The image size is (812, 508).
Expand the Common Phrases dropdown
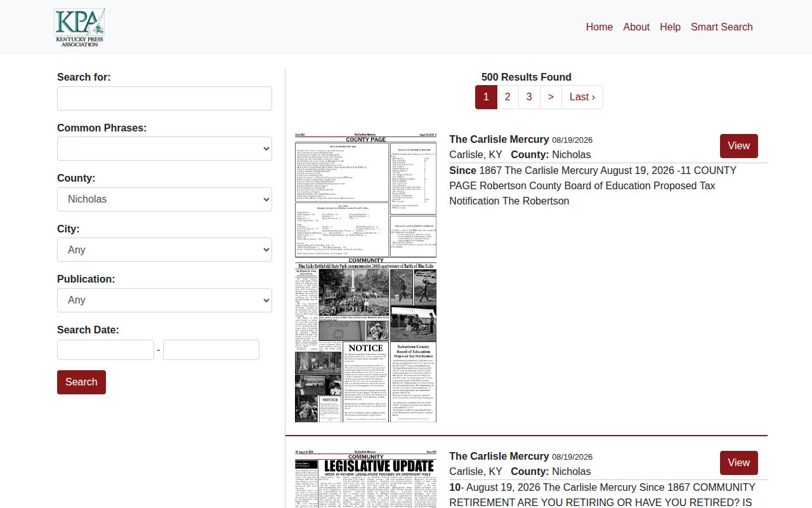tap(164, 149)
